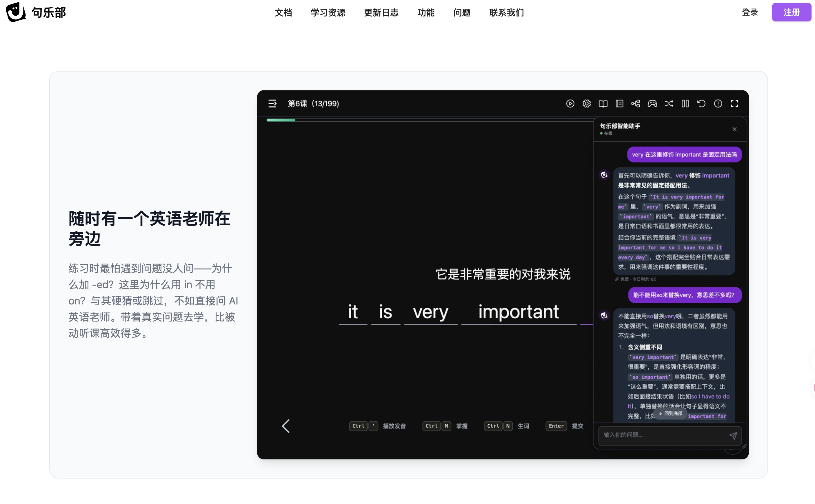Click the send paper-plane icon
The height and width of the screenshot is (504, 815).
pyautogui.click(x=733, y=436)
